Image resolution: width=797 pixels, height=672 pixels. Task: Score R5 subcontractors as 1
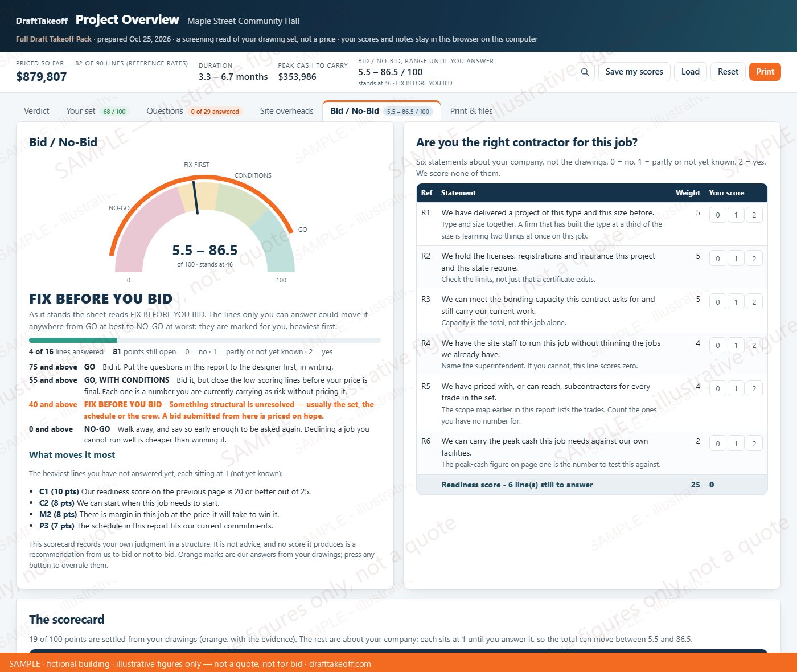click(736, 388)
